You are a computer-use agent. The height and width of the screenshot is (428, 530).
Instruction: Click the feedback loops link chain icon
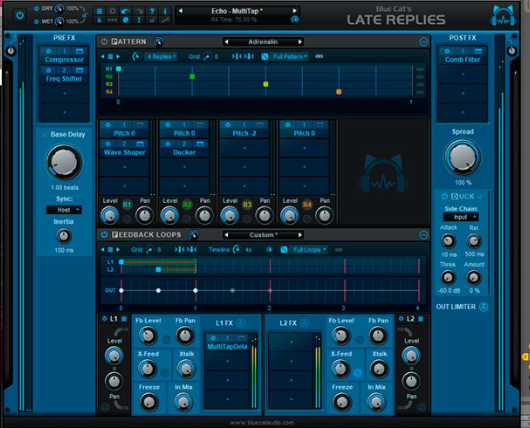339,250
